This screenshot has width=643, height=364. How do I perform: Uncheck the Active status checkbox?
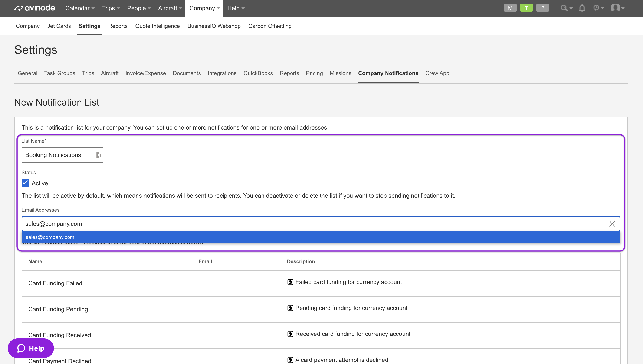[25, 183]
